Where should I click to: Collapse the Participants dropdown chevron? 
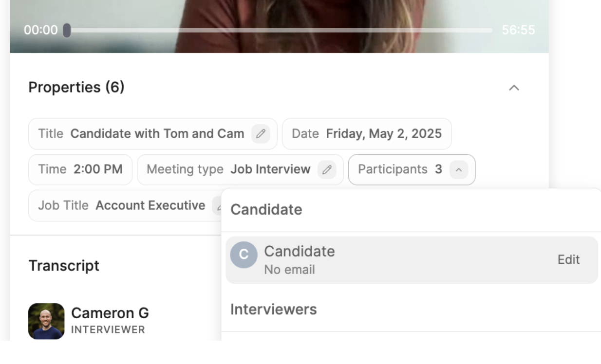click(458, 169)
